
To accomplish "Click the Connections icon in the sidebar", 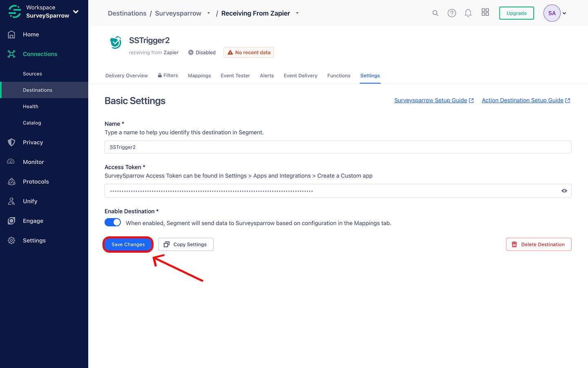I will (11, 54).
